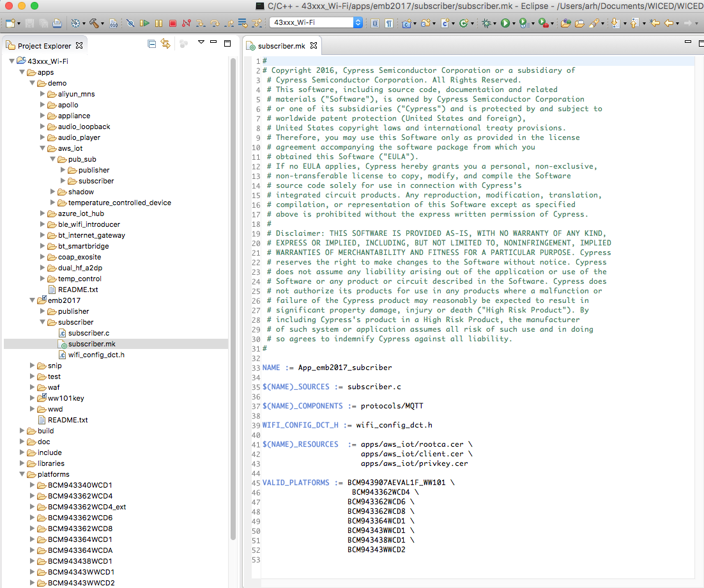Select subscriber.c in the tree
The width and height of the screenshot is (704, 588).
point(88,333)
